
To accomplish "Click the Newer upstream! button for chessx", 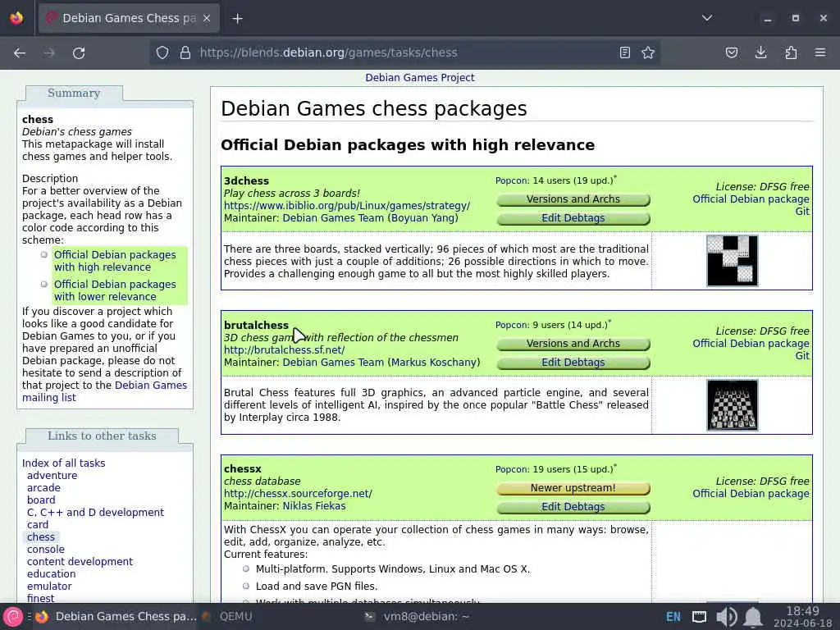I will click(573, 488).
